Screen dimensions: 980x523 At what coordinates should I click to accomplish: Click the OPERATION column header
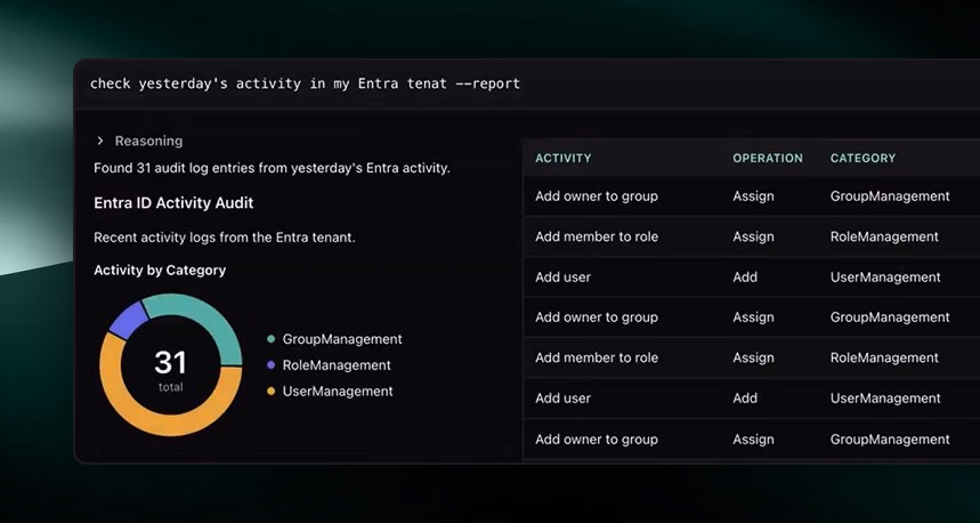[x=768, y=158]
